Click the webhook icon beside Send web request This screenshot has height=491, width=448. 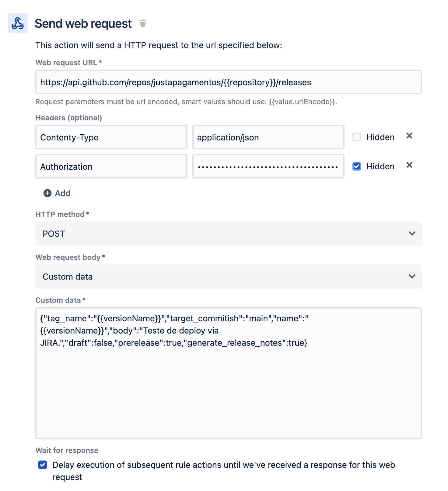18,23
